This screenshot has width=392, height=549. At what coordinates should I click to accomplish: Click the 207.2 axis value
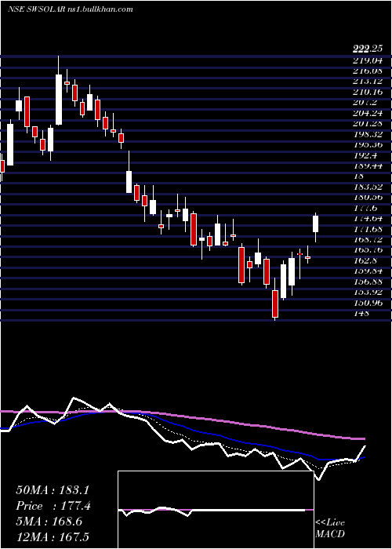[365, 103]
